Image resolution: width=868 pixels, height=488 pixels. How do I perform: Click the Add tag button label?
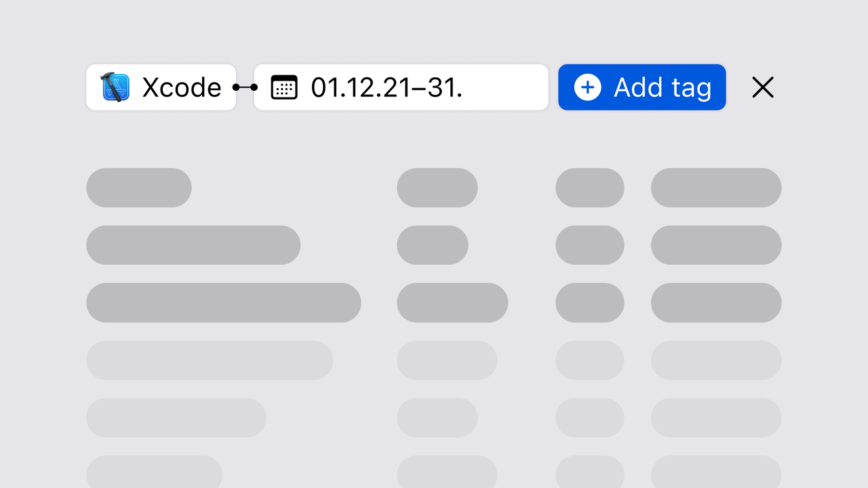tap(663, 88)
